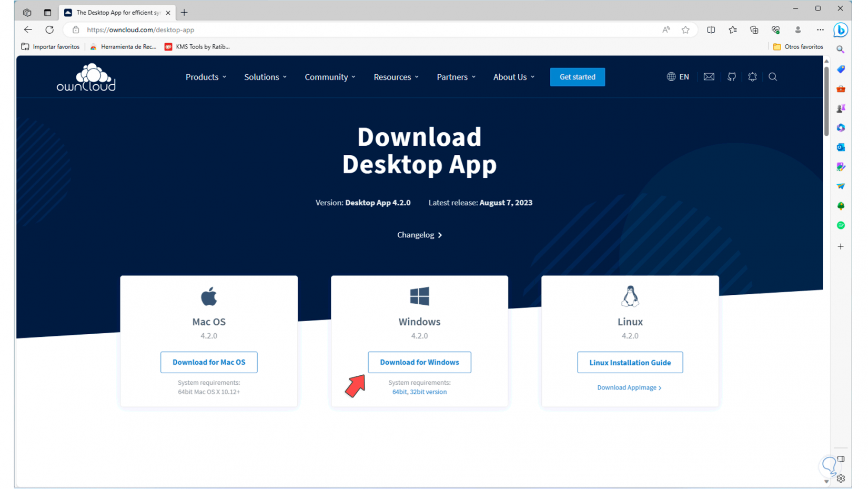
Task: Close the Desktop App browser tab
Action: [168, 13]
